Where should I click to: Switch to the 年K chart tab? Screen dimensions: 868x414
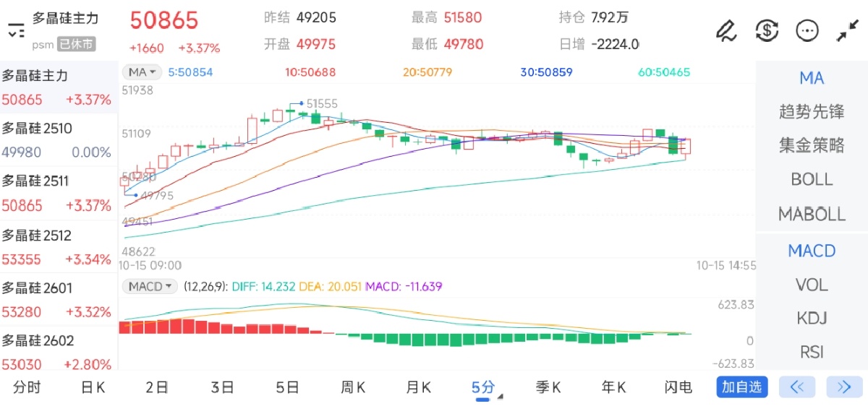click(613, 387)
